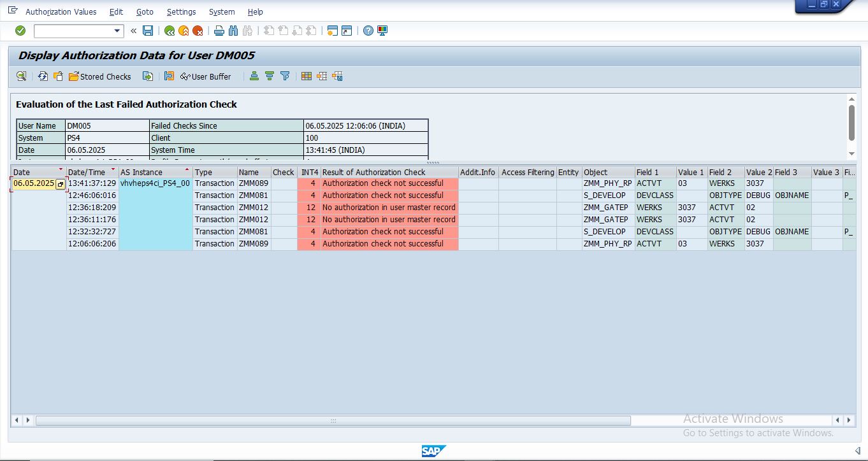Open value help beside date 06.05.2025
Viewport: 868px width, 461px height.
pos(61,184)
